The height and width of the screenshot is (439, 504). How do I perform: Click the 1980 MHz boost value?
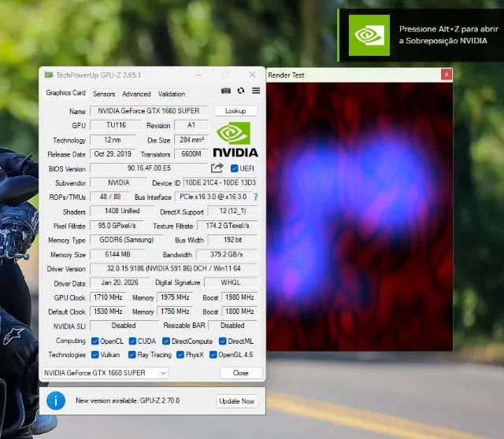coord(239,297)
